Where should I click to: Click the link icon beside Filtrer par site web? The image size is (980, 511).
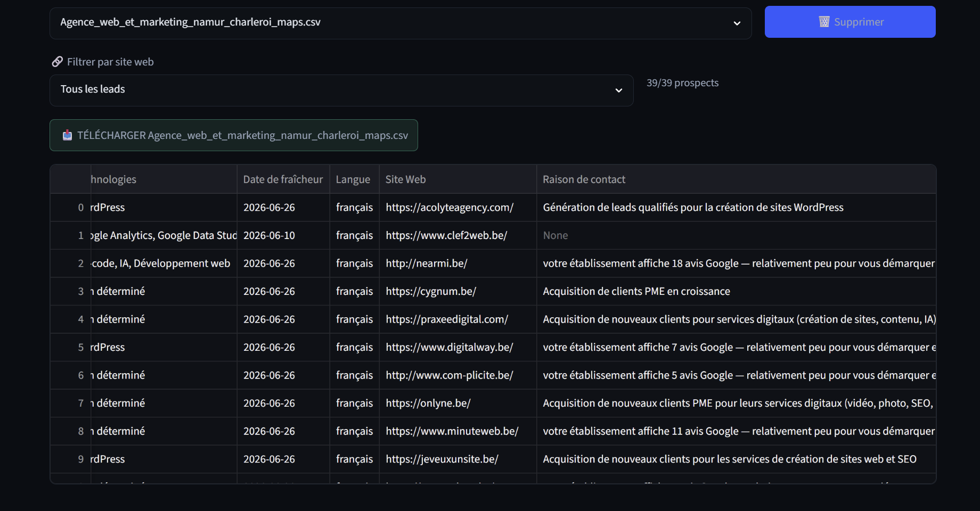point(57,62)
